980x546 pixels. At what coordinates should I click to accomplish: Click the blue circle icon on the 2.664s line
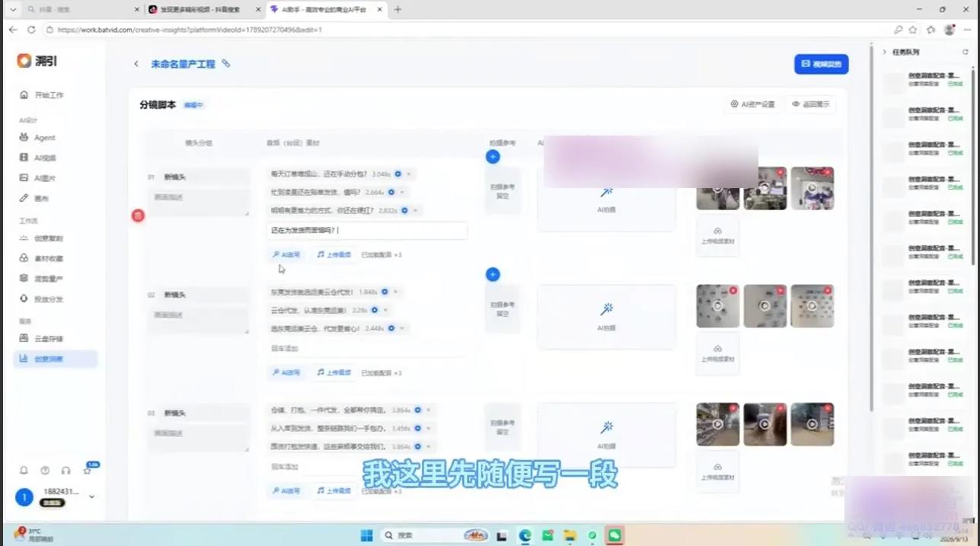coord(391,193)
